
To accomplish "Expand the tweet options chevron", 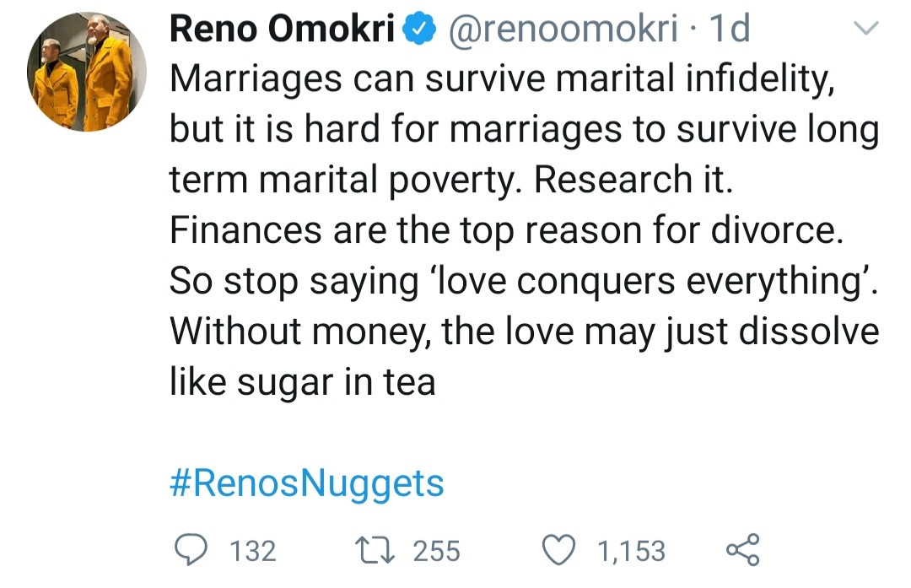I will 866,30.
